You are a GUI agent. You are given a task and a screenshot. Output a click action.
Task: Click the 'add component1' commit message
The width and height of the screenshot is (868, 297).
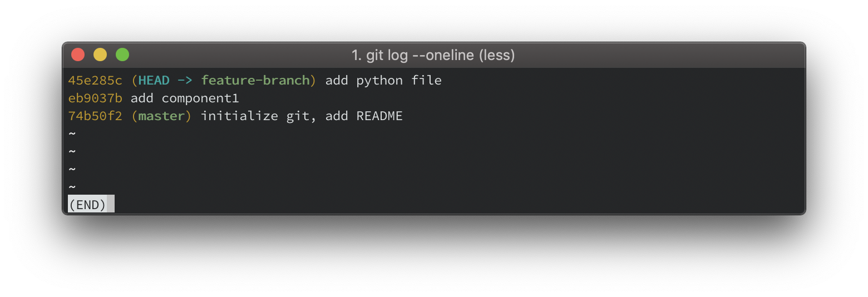click(x=185, y=98)
